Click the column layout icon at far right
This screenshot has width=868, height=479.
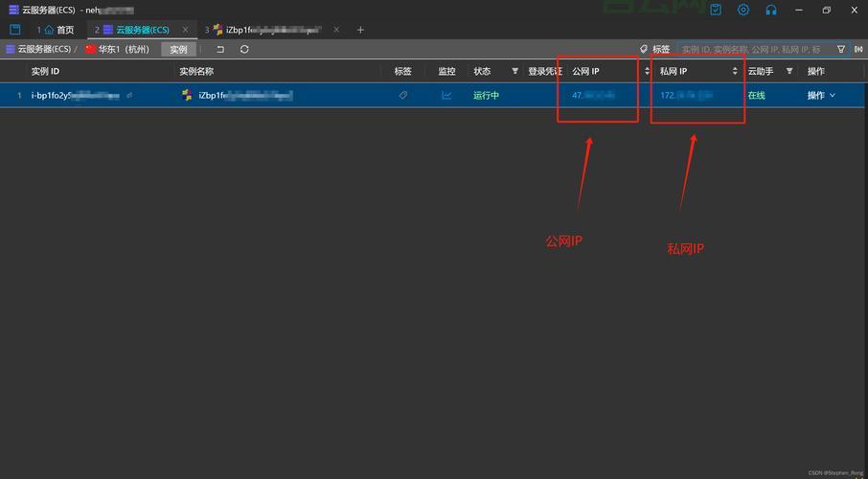coord(857,49)
